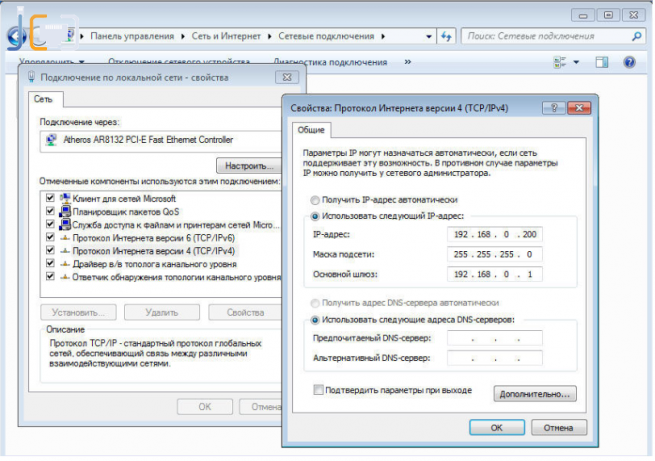
Task: Expand the address bar history dropdown arrow
Action: point(425,35)
